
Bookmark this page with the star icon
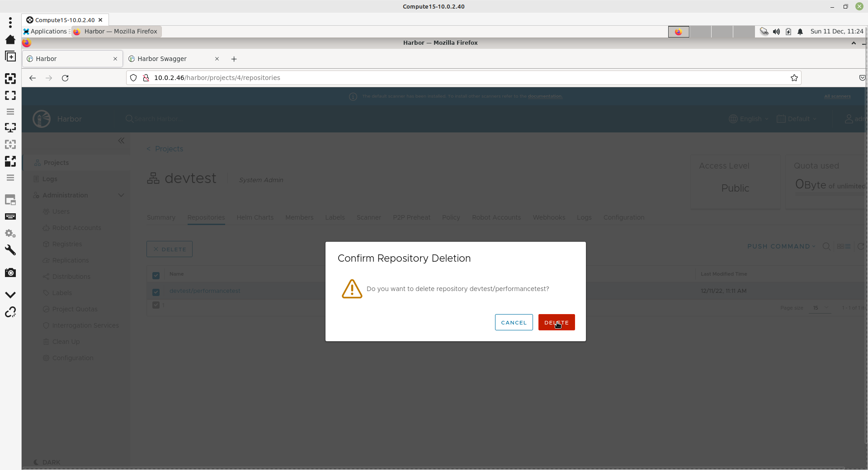point(794,78)
